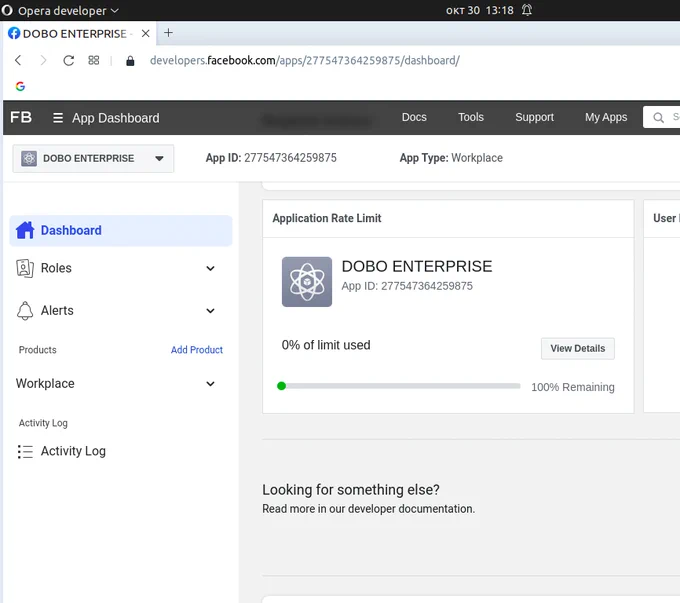Close the DOBO ENTERPRISE tab
The height and width of the screenshot is (603, 680).
[x=146, y=33]
